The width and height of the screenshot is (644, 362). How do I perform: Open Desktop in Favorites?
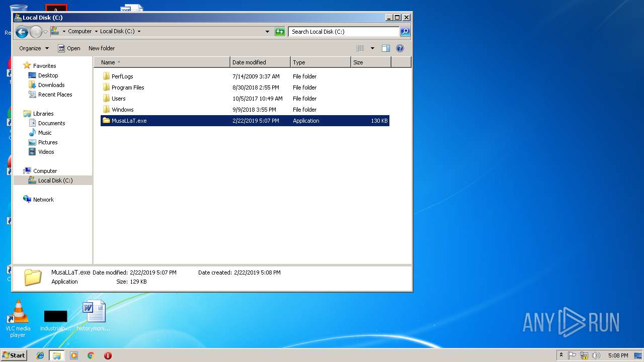pos(48,75)
